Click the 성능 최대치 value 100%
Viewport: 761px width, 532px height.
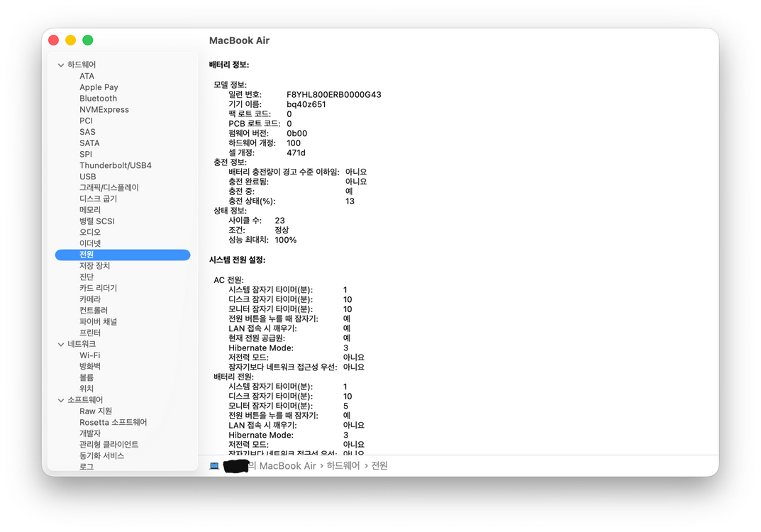click(285, 240)
